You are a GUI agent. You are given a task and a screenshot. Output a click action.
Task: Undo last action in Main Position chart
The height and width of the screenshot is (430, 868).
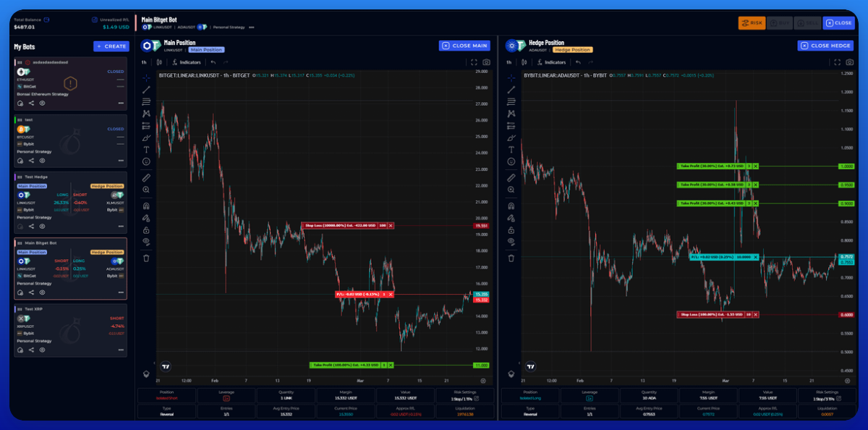pyautogui.click(x=213, y=62)
